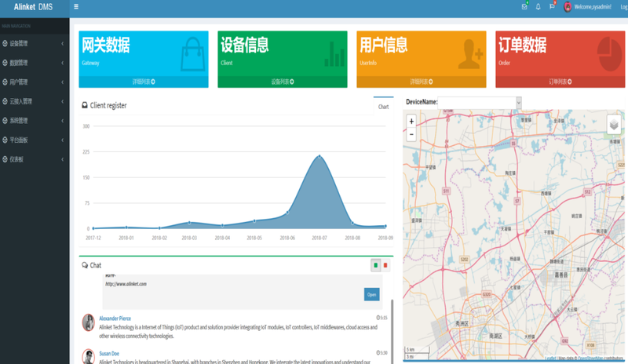Click the icon left of 系统管理
This screenshot has width=628, height=364.
(5, 120)
